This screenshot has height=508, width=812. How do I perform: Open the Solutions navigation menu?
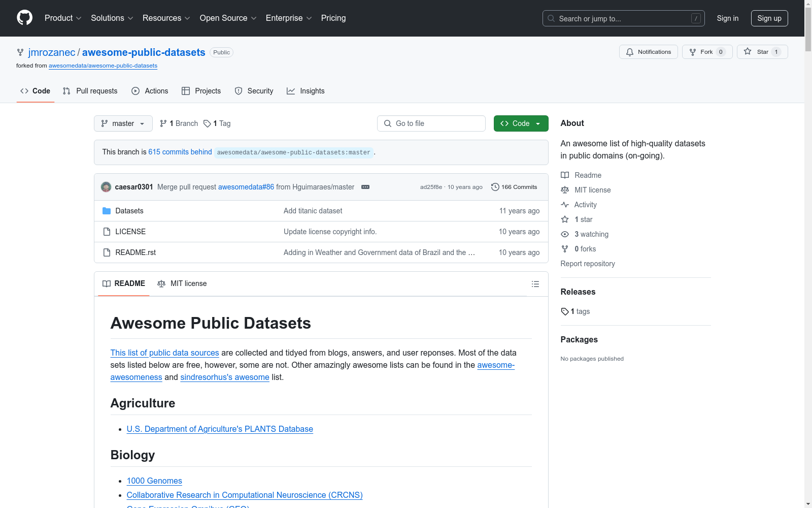point(112,18)
